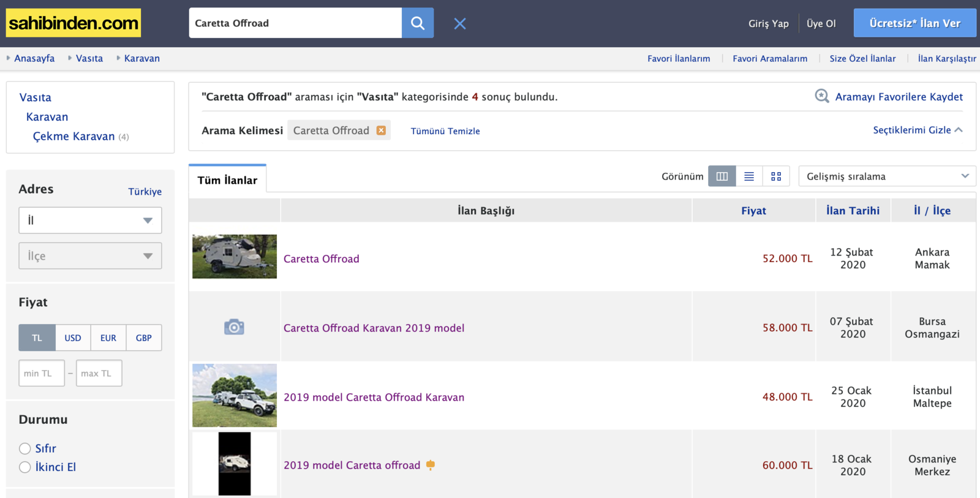Image resolution: width=980 pixels, height=498 pixels.
Task: Go to Vasıta breadcrumb
Action: tap(89, 58)
